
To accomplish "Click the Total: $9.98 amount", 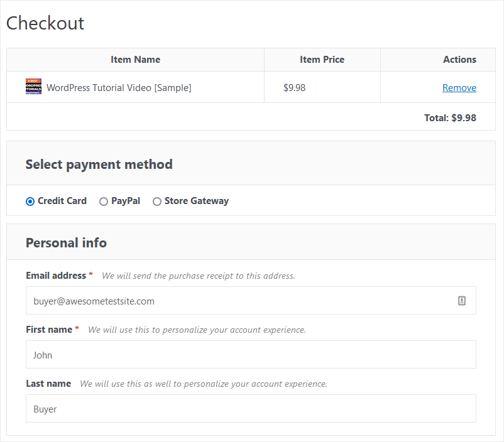I will tap(452, 117).
